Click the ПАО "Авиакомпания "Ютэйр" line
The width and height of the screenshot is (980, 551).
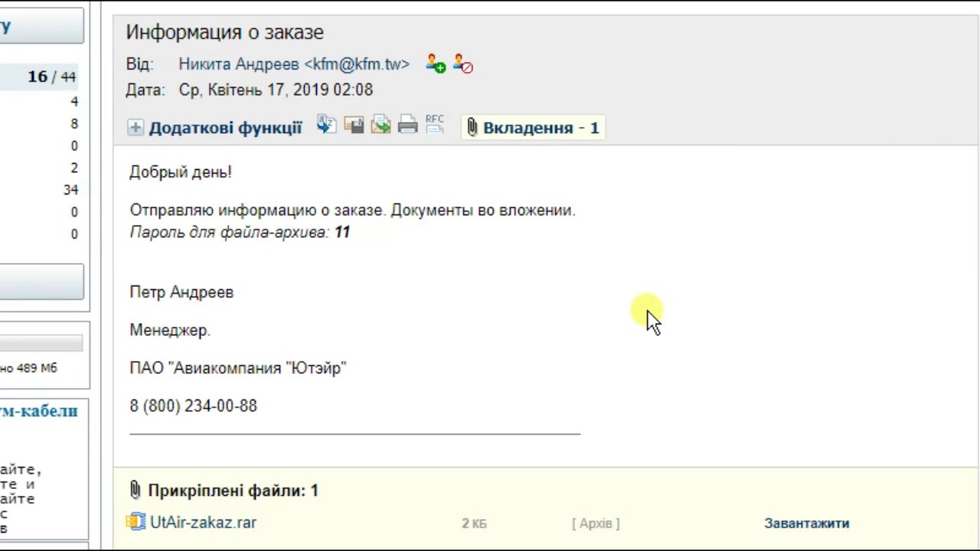(x=238, y=368)
